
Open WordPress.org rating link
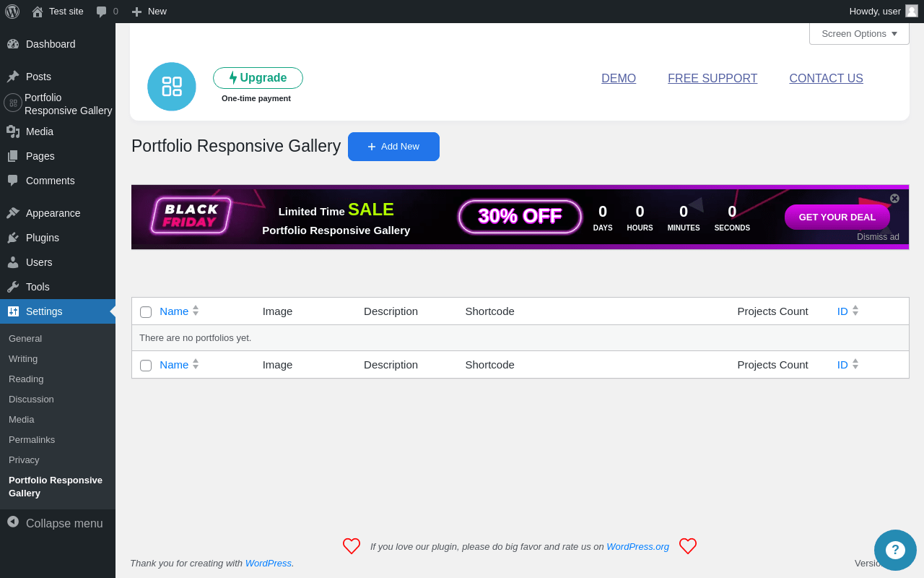pyautogui.click(x=637, y=546)
